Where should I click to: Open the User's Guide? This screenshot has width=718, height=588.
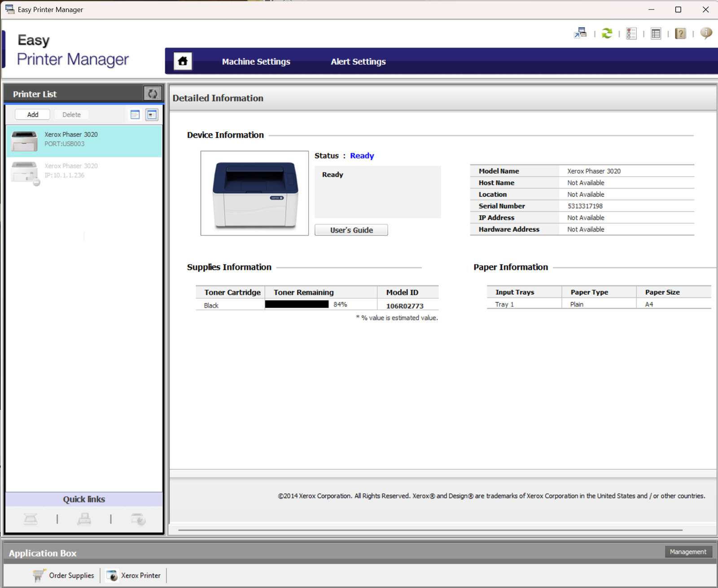[x=351, y=230]
